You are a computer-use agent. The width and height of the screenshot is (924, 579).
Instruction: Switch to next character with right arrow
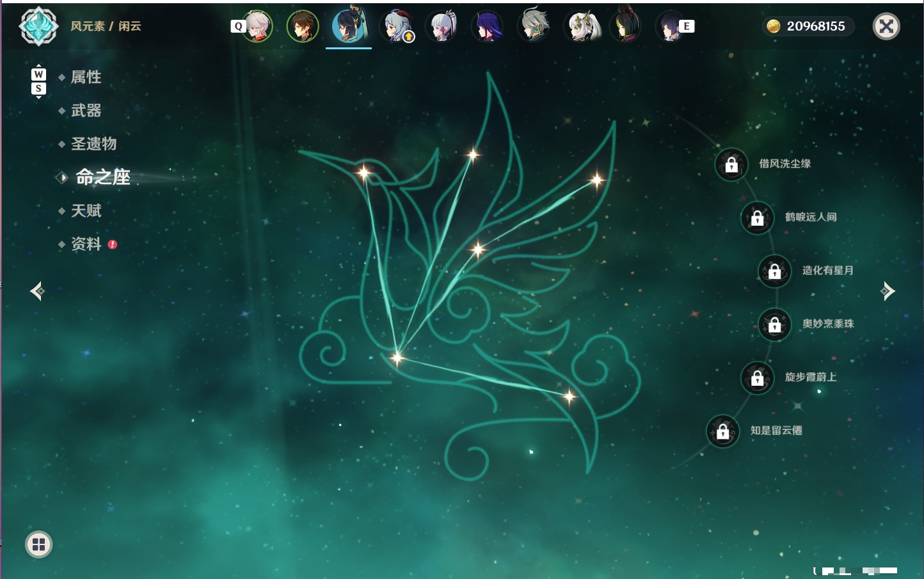coord(888,291)
